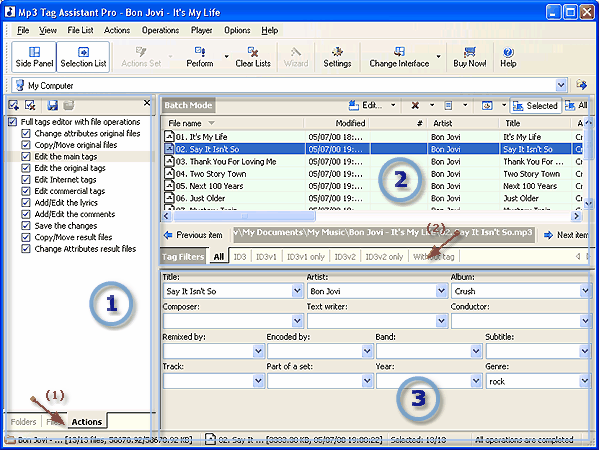Switch to the Folders tab in side panel
Screen dimensions: 600x450
[x=23, y=422]
